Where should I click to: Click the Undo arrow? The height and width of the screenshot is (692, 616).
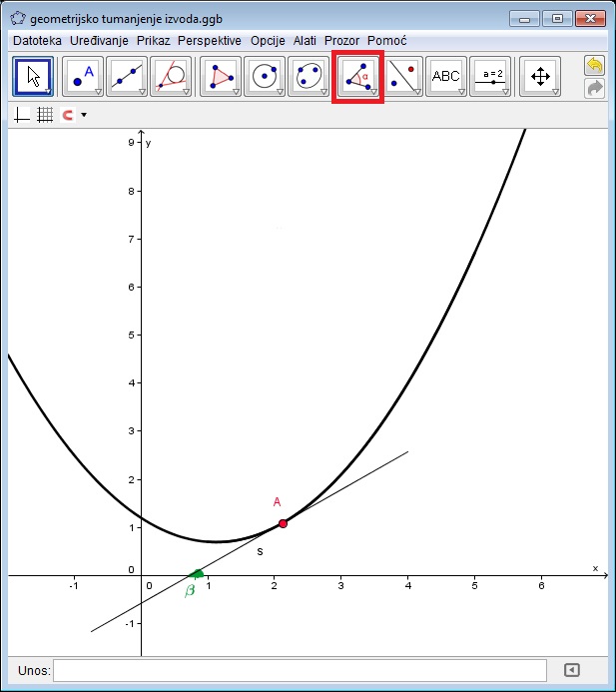[594, 66]
